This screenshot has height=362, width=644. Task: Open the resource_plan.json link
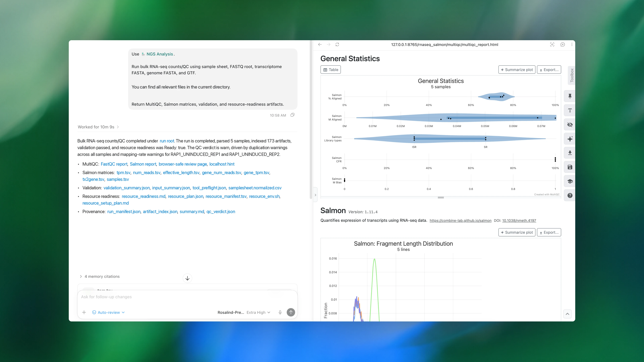click(185, 196)
